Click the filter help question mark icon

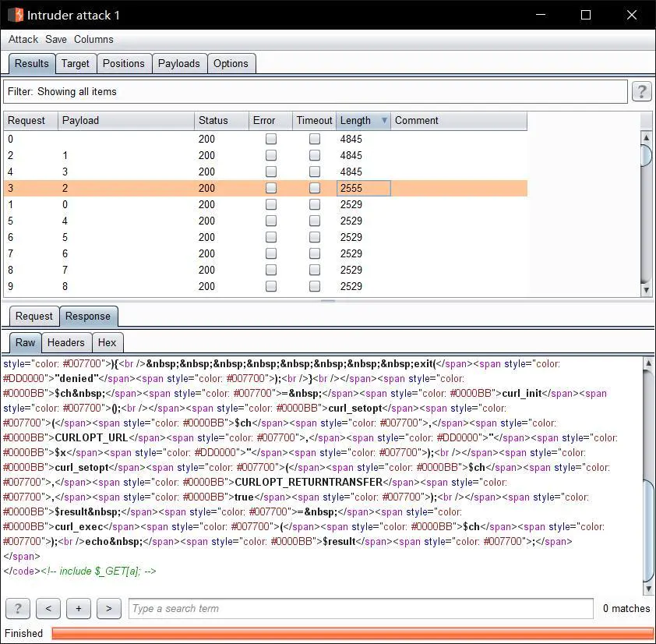click(x=641, y=92)
